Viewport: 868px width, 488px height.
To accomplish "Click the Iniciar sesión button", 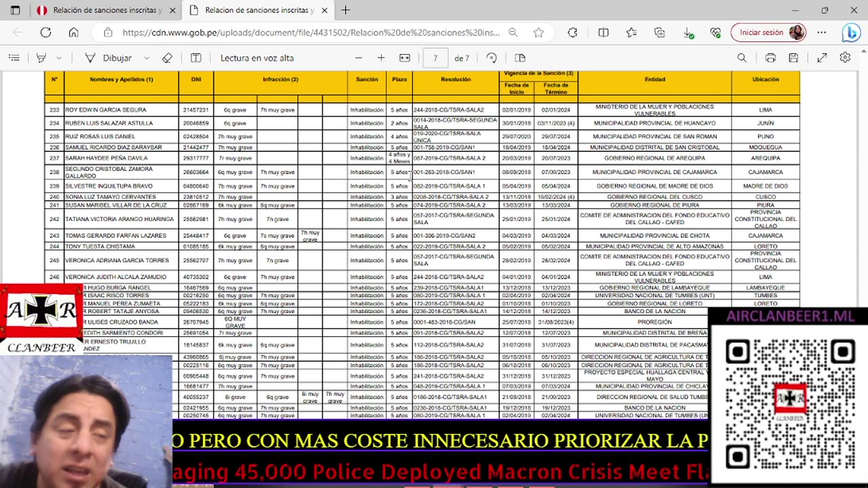I will (x=769, y=32).
